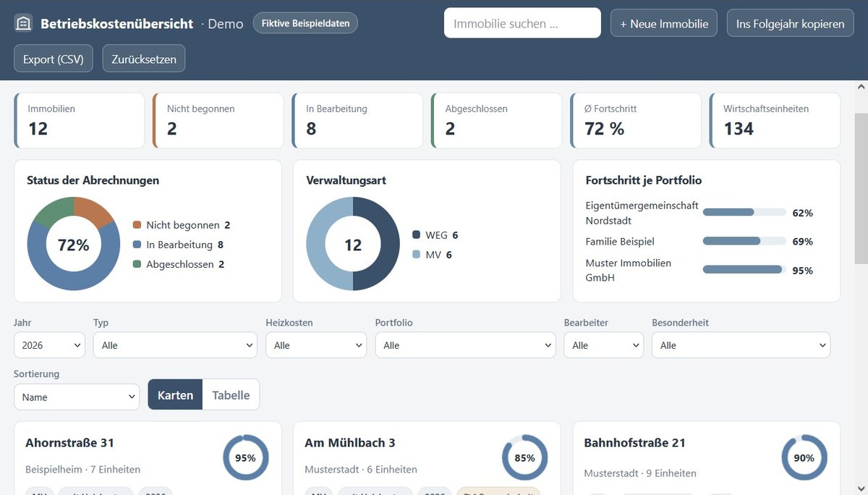Click the Zurücksetzen button
The height and width of the screenshot is (495, 868).
click(x=144, y=59)
